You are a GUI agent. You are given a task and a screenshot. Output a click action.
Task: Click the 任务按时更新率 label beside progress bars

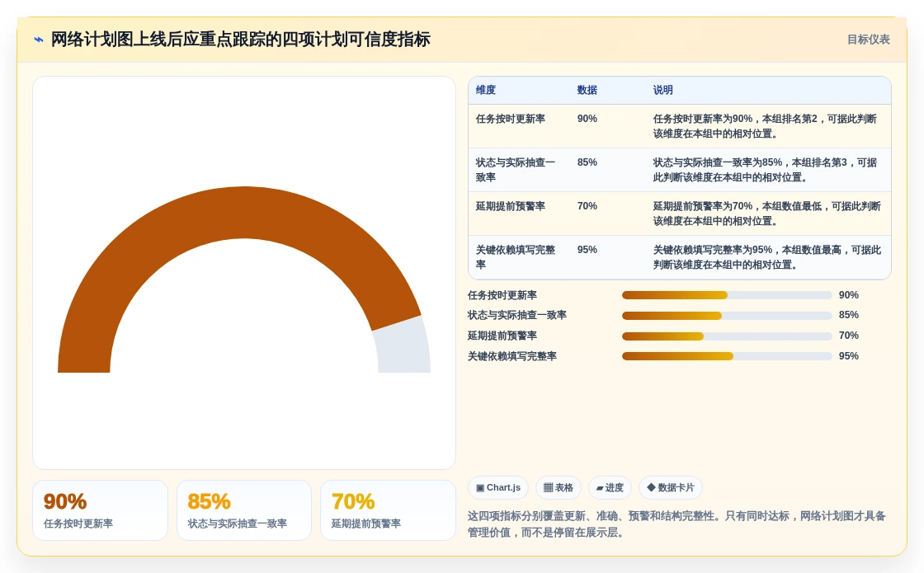click(x=502, y=295)
